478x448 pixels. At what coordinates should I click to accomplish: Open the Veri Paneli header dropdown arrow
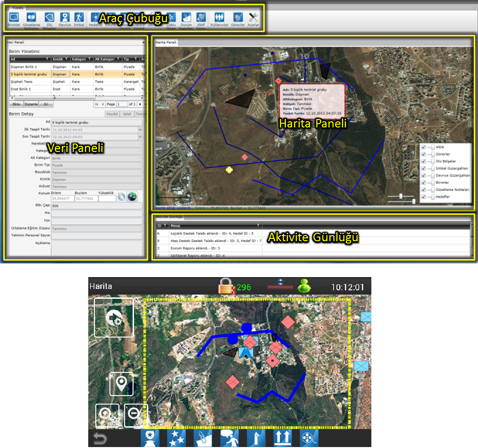tap(143, 42)
